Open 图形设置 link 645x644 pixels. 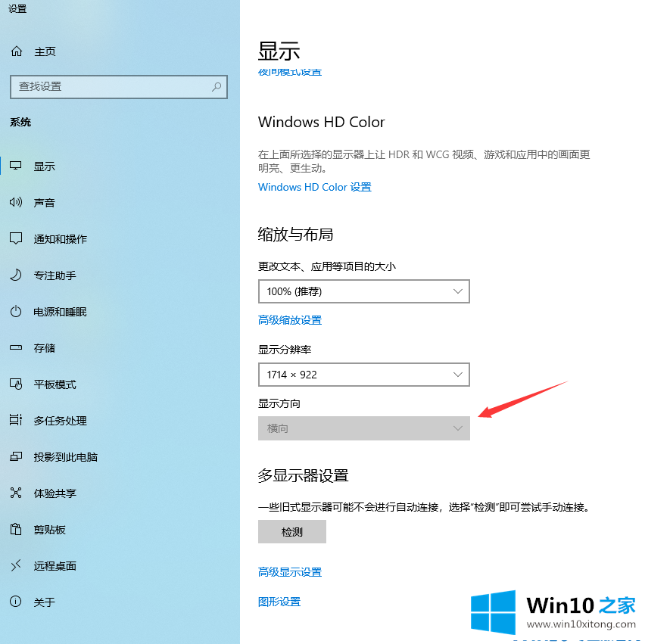click(279, 602)
